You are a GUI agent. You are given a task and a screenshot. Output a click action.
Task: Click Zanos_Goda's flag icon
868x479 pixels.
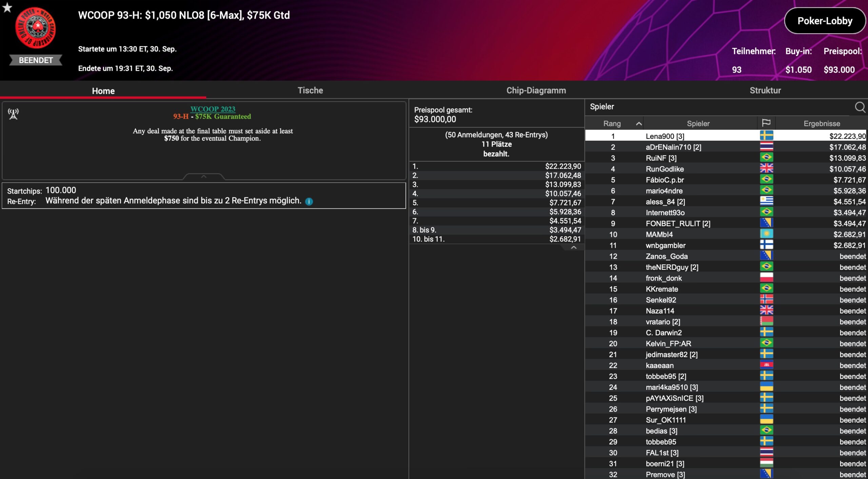(x=766, y=256)
